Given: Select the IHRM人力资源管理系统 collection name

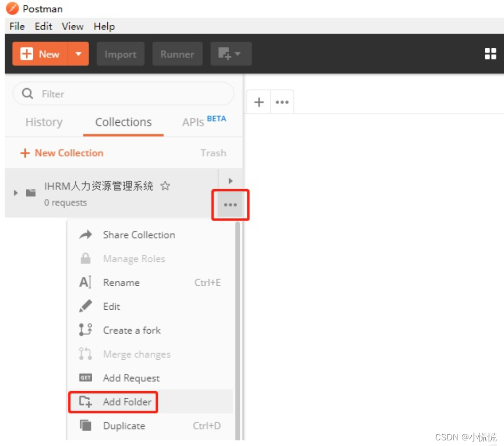Looking at the screenshot, I should click(99, 186).
